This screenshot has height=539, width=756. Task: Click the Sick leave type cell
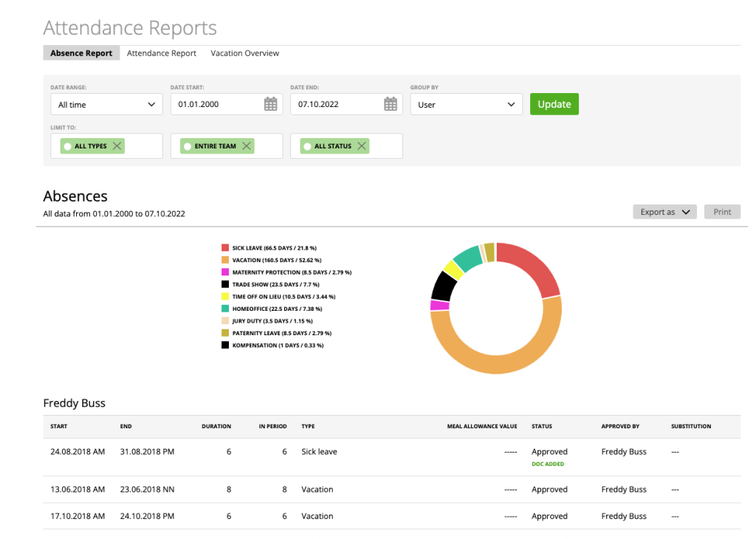tap(319, 452)
